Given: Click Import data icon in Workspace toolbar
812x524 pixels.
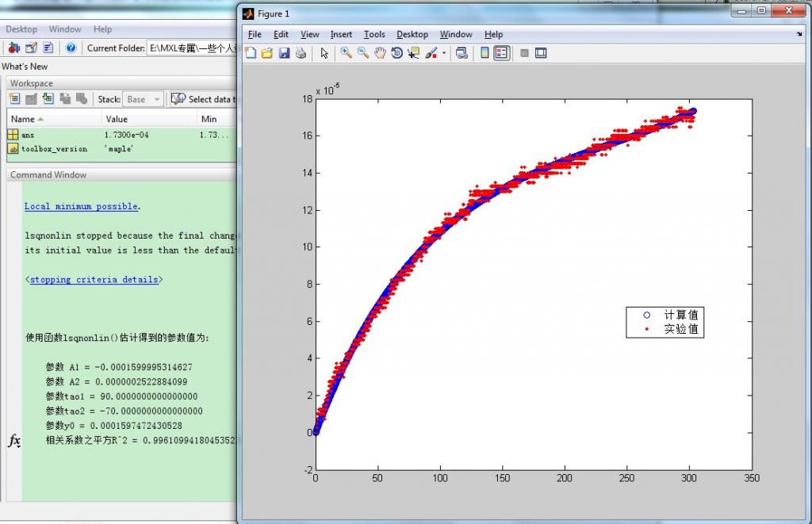Looking at the screenshot, I should coord(48,99).
